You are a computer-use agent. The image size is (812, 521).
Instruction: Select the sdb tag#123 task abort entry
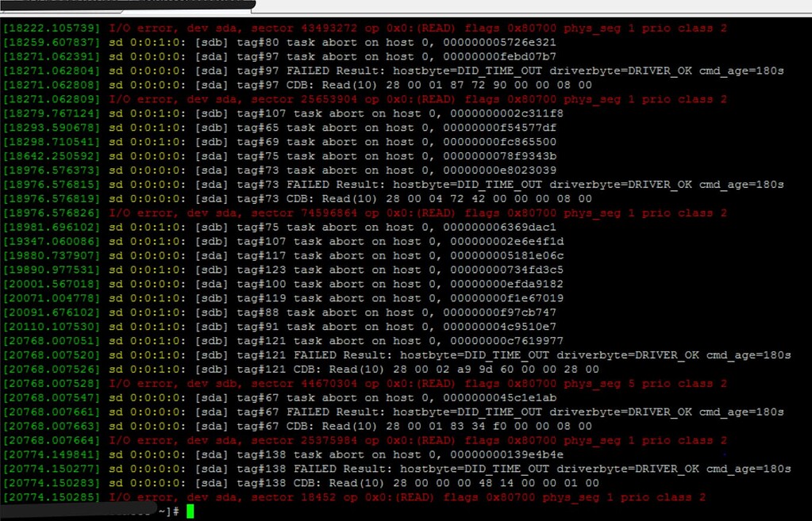coord(278,270)
